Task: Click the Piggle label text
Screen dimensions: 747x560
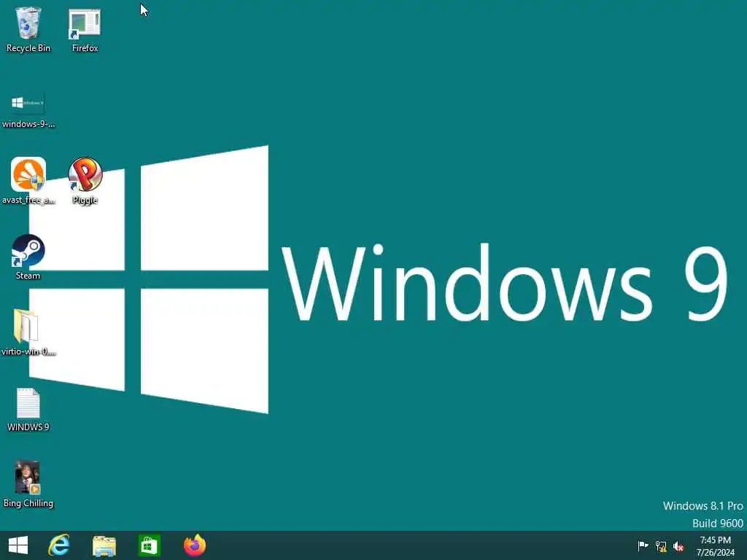Action: pyautogui.click(x=85, y=200)
